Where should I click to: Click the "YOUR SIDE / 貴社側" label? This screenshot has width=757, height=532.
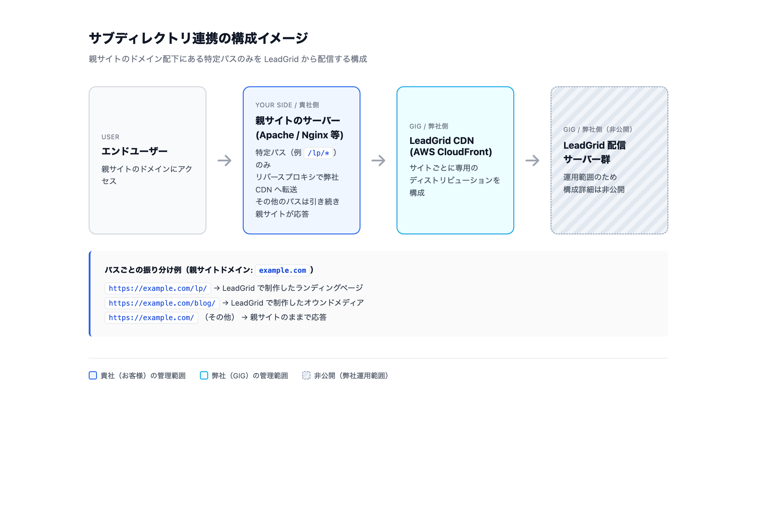coord(287,105)
